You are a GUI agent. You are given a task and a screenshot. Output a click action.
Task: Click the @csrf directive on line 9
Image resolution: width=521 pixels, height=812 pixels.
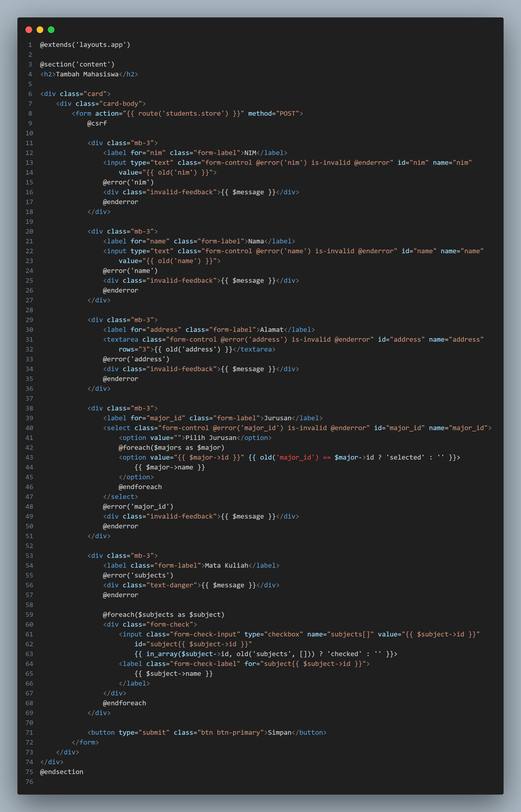click(97, 123)
